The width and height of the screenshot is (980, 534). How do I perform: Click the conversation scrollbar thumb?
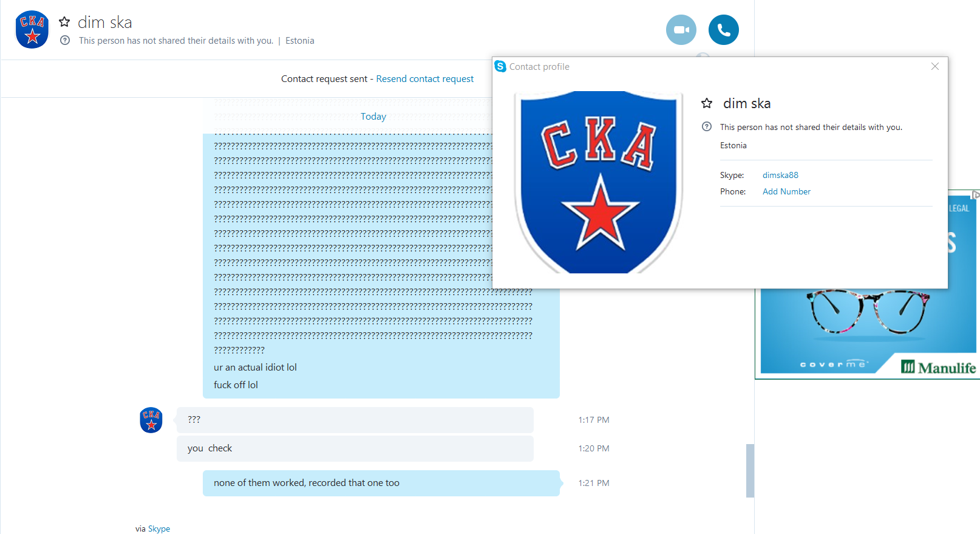click(x=750, y=471)
